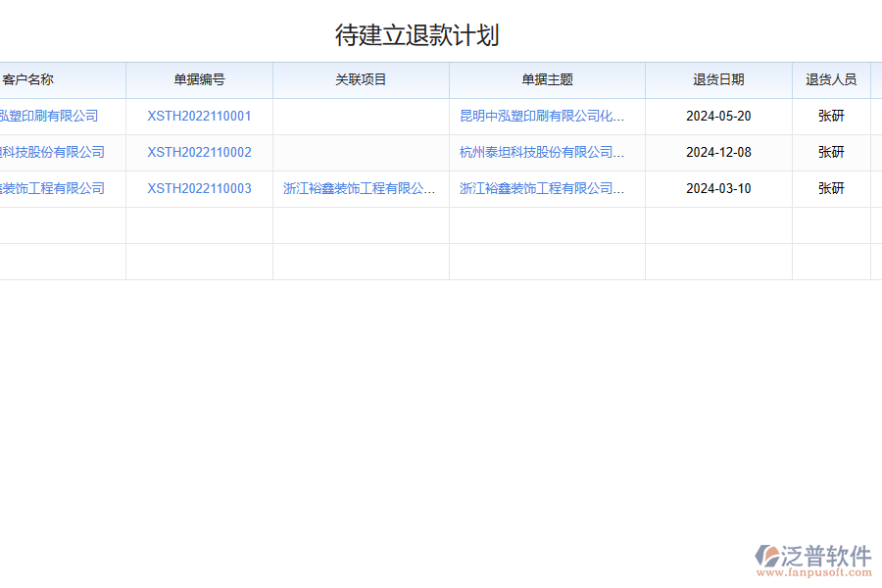This screenshot has height=588, width=882.
Task: Select the 退货日期 2024-05-20 cell
Action: click(718, 116)
